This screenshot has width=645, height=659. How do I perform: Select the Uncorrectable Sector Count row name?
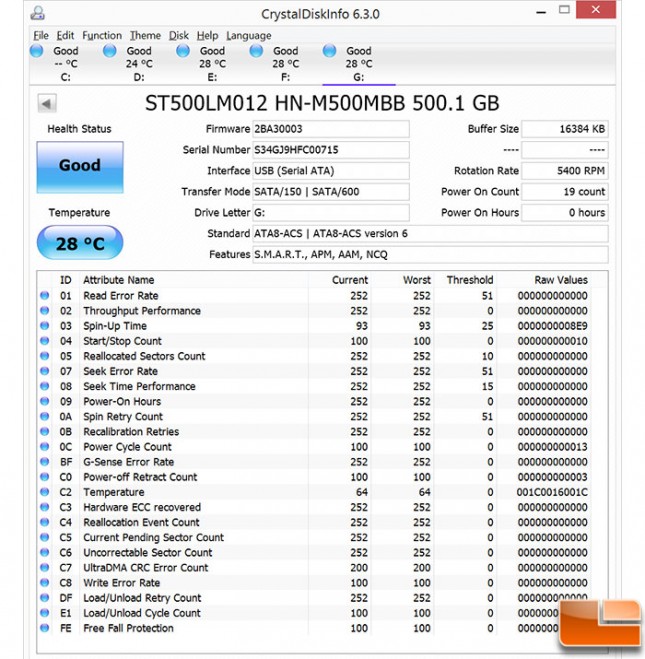(147, 553)
